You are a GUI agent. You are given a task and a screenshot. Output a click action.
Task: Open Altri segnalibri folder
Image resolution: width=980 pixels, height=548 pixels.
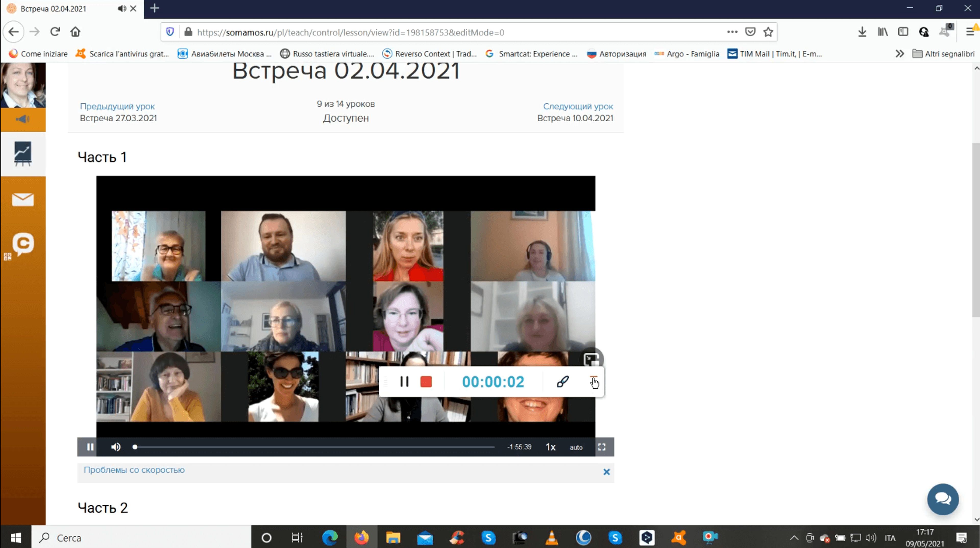(944, 54)
